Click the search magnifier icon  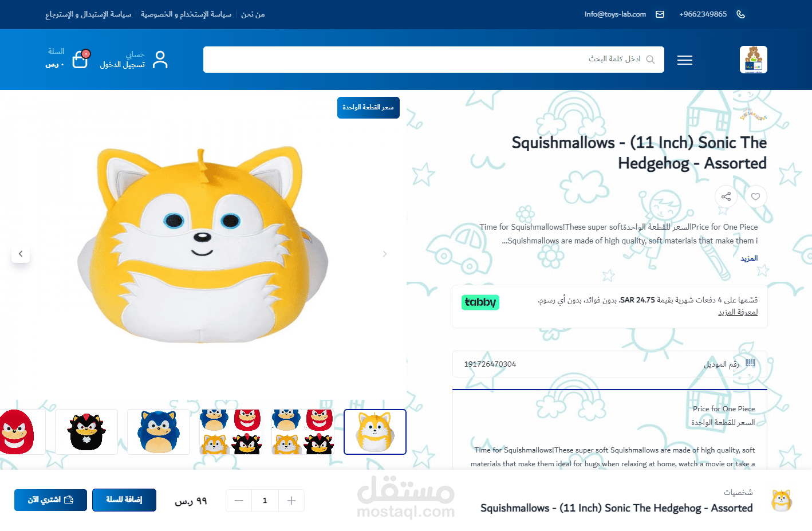click(651, 60)
